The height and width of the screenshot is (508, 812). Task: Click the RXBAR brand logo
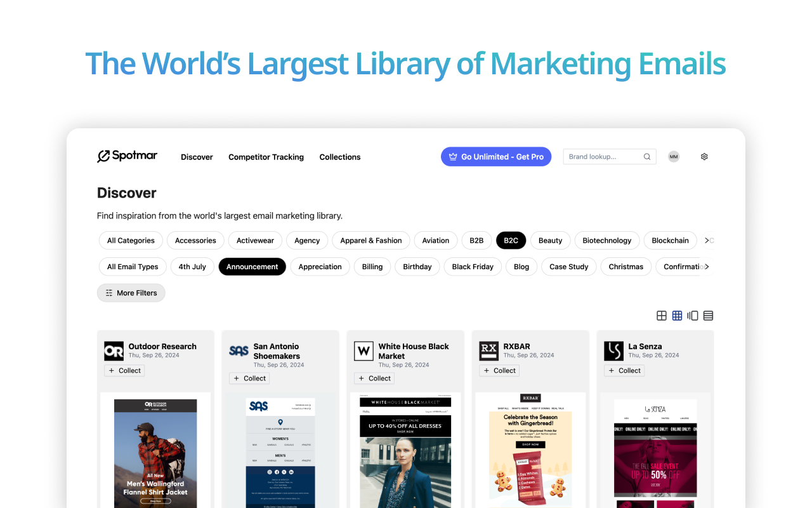click(489, 351)
